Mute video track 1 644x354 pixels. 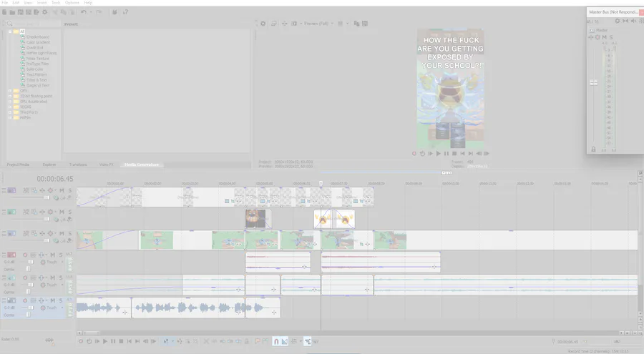tap(62, 190)
